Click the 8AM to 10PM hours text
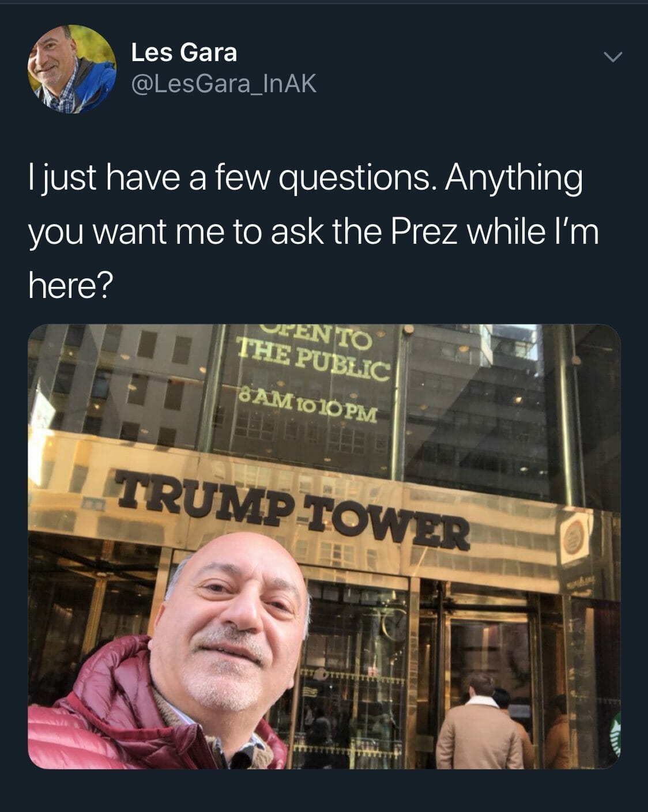648x812 pixels. click(x=307, y=406)
